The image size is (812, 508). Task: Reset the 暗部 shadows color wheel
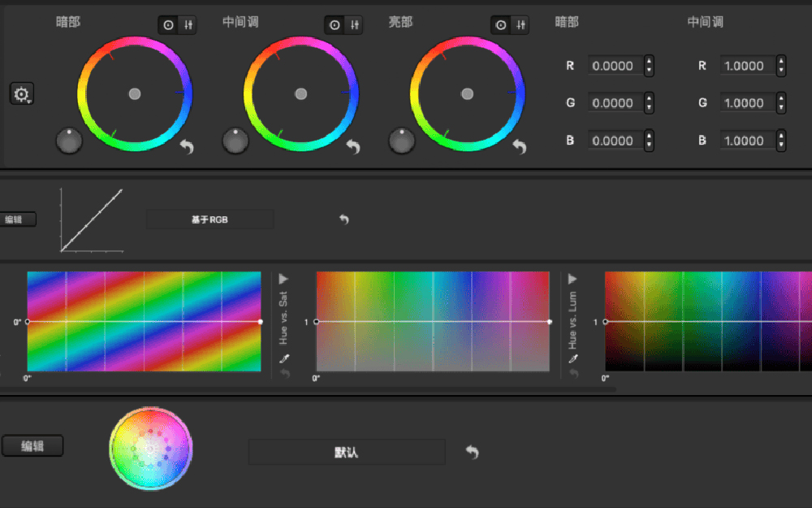(x=187, y=147)
